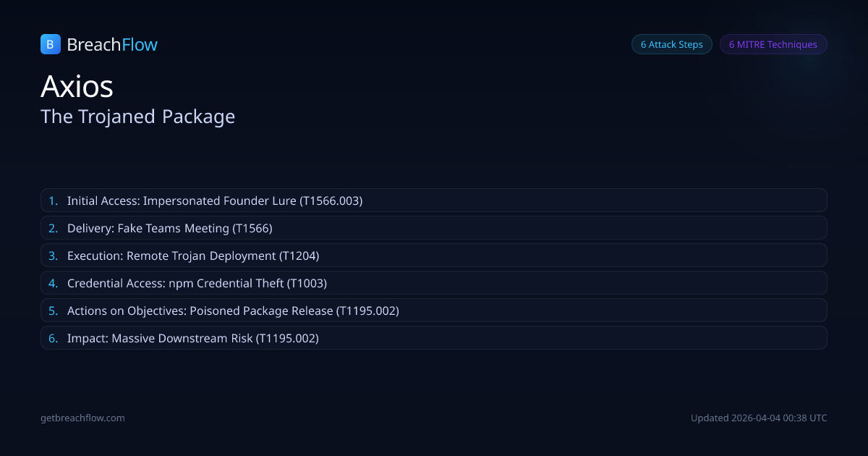Open the Fake Teams Meeting step

point(169,228)
